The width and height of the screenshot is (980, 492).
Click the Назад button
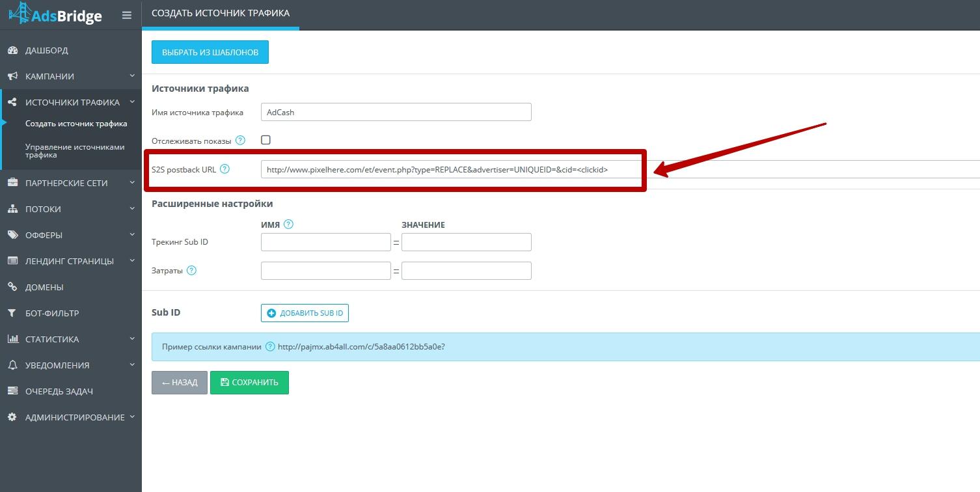pos(180,383)
